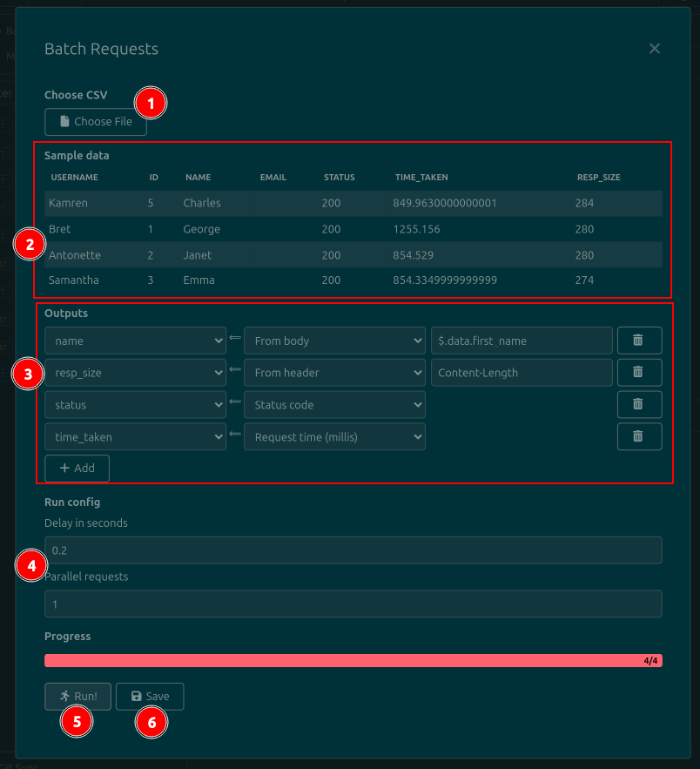Click the Delay in seconds field
700x769 pixels.
pos(353,550)
